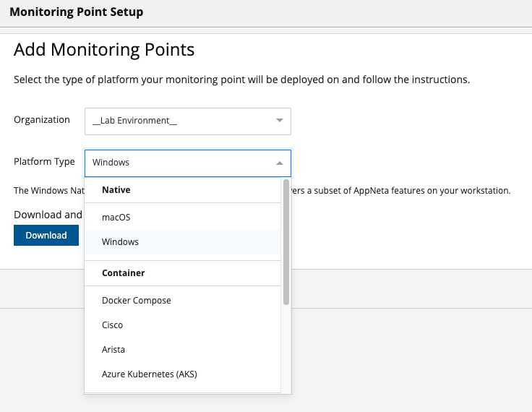Click the Platform Type field label
Viewport: 532px width, 412px height.
point(44,162)
